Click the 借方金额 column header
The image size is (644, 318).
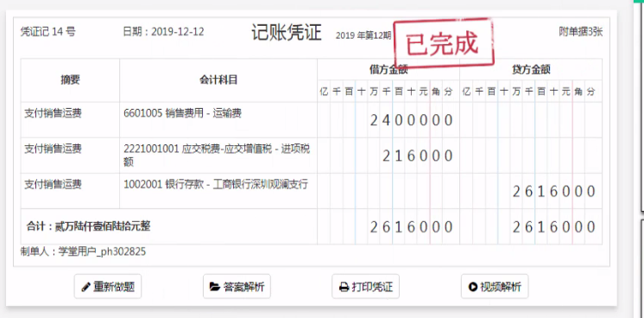(x=388, y=69)
